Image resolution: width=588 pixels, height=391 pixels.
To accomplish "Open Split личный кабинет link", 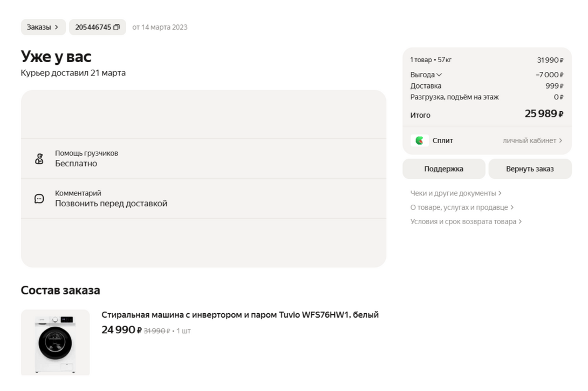I will click(x=532, y=141).
